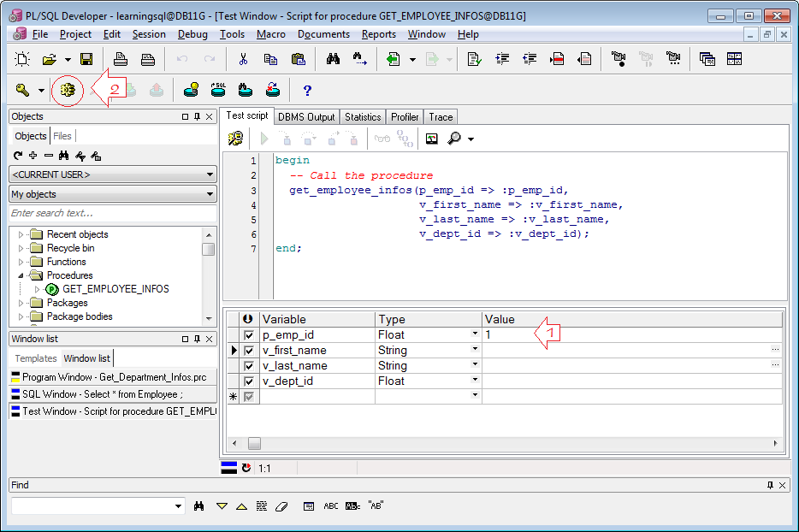Open Help with the question mark icon
Image resolution: width=799 pixels, height=532 pixels.
pos(307,91)
